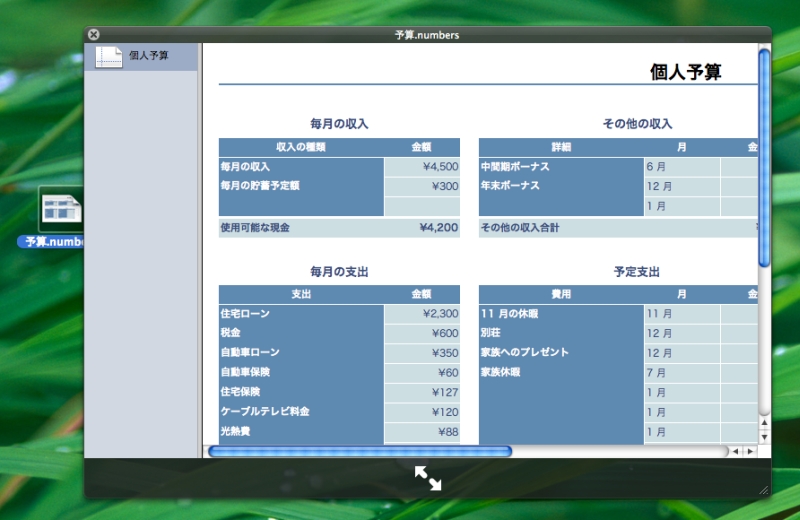Click the 支出 column header
800x520 pixels.
[x=301, y=295]
